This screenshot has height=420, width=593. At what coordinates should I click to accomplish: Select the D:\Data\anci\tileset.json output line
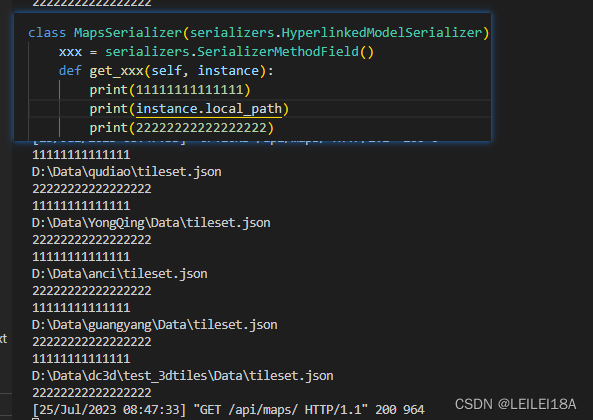click(120, 274)
